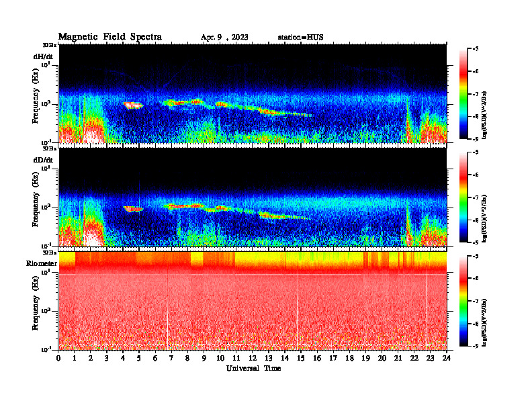The height and width of the screenshot is (411, 532).
Task: Click hour tick label 13 on time axis
Action: (x=269, y=358)
